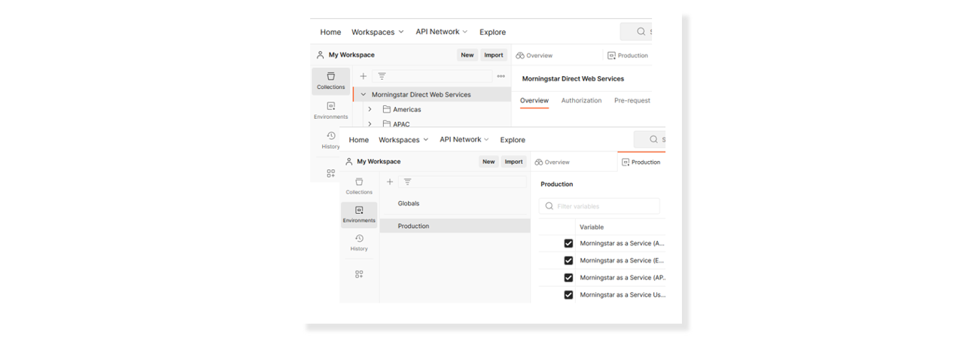Open Collections in the upper sidebar
This screenshot has width=980, height=350.
point(330,81)
